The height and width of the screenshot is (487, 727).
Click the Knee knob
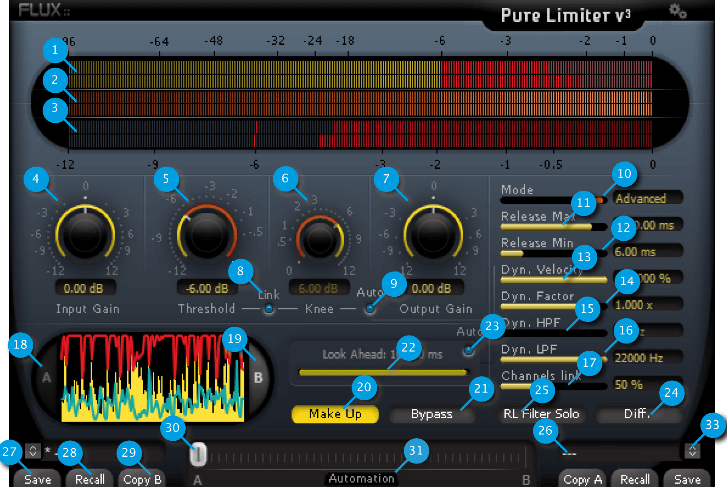[x=320, y=238]
